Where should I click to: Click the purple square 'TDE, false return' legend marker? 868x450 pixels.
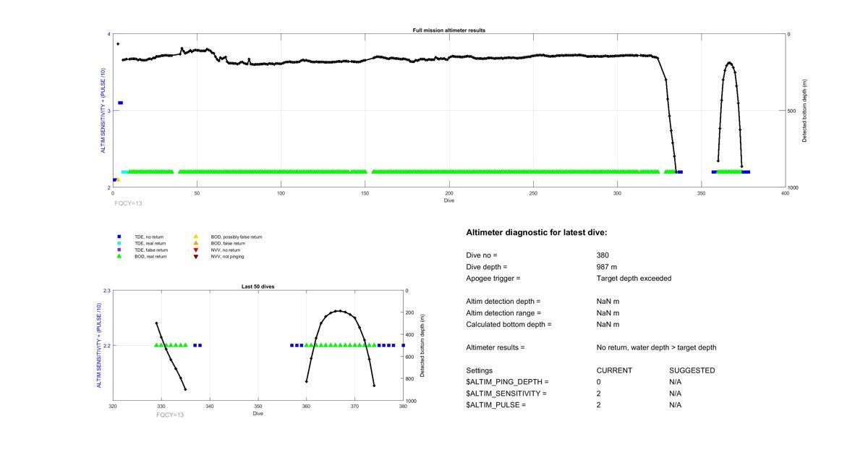119,250
